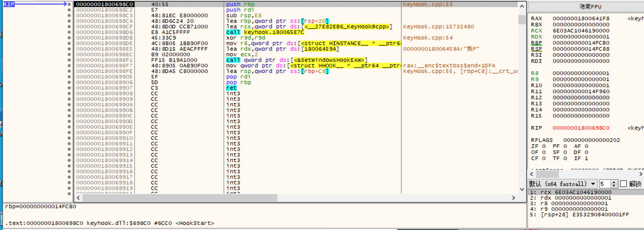Click the argument count field showing 5
This screenshot has height=230, width=644.
pyautogui.click(x=605, y=184)
